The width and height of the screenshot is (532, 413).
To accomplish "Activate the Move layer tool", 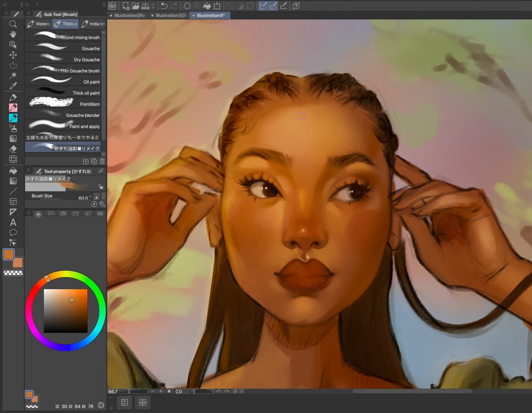I will tap(13, 55).
